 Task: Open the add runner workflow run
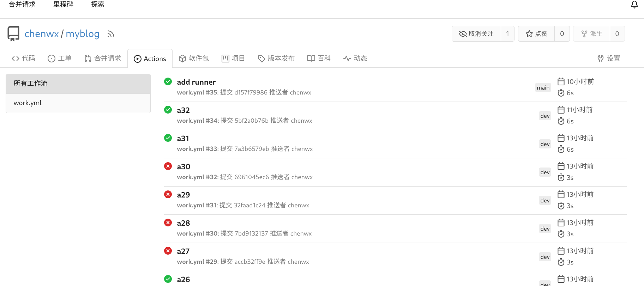(x=196, y=82)
